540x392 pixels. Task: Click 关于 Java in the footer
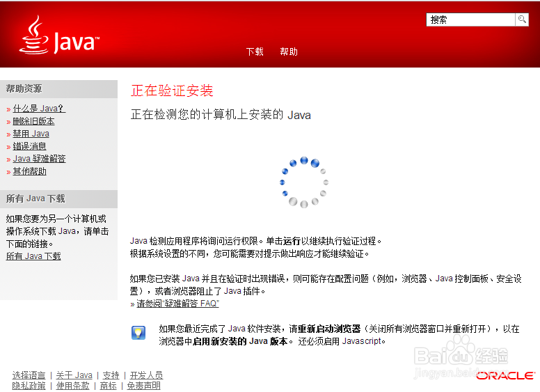[x=74, y=375]
